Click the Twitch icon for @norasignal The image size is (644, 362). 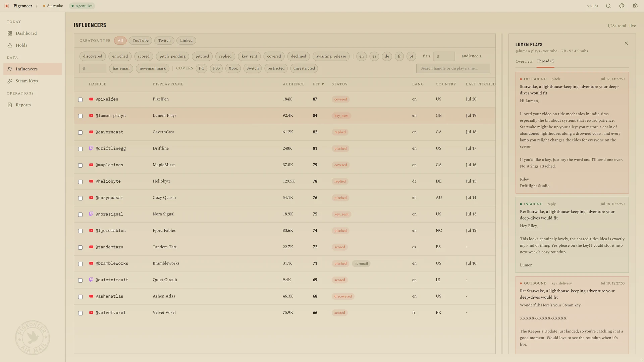(91, 214)
